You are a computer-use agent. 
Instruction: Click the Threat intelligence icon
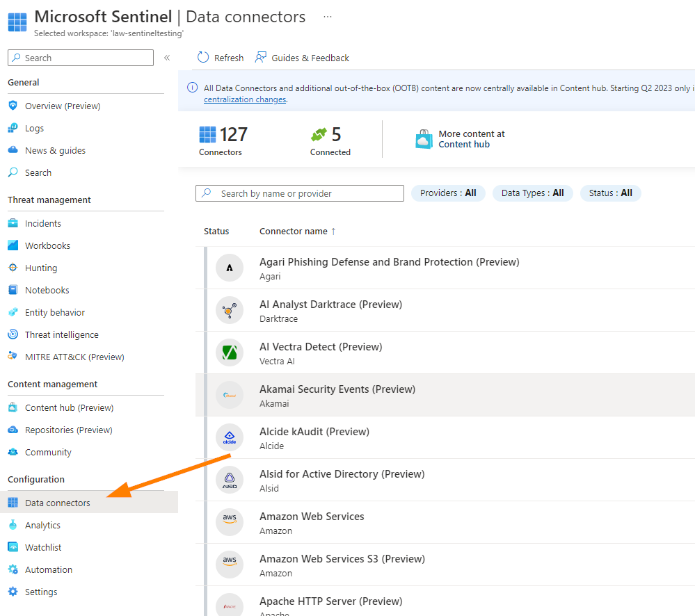(x=13, y=335)
